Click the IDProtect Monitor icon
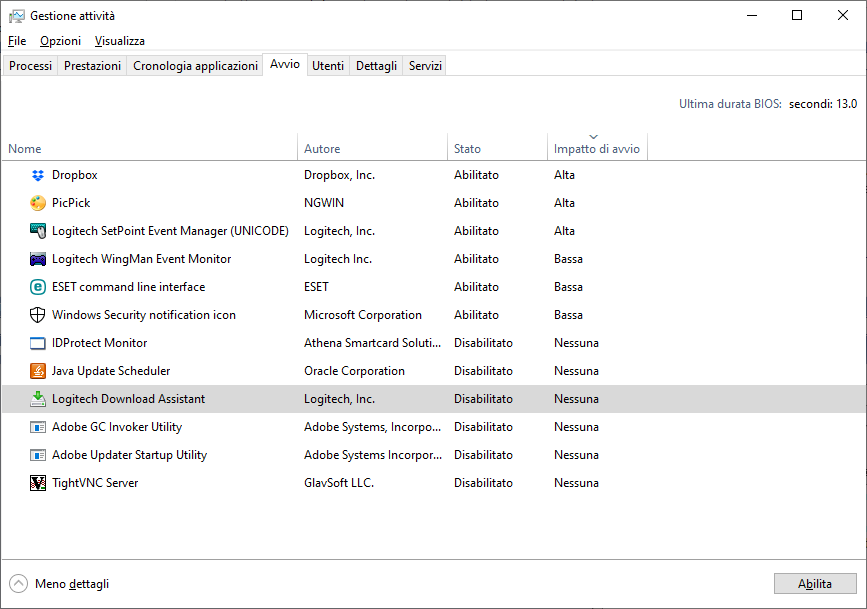The width and height of the screenshot is (867, 609). (x=38, y=343)
